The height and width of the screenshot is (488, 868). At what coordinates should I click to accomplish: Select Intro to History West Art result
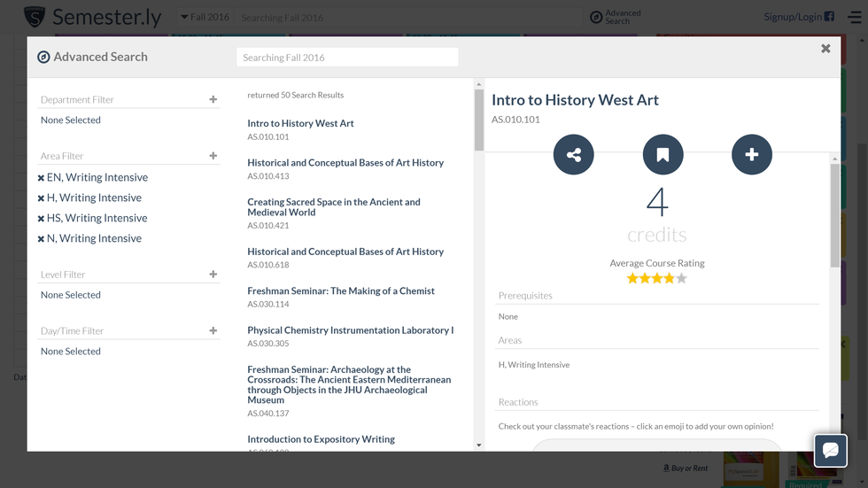pos(300,124)
